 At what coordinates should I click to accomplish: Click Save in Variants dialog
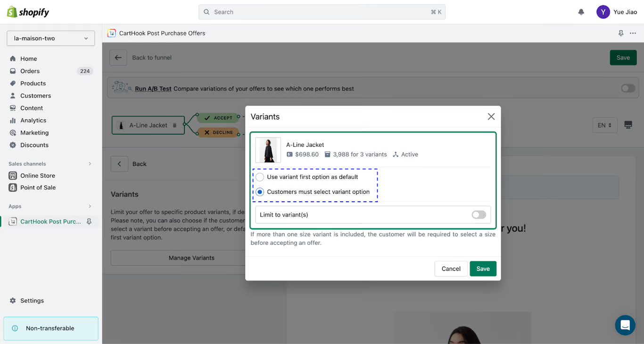(483, 269)
